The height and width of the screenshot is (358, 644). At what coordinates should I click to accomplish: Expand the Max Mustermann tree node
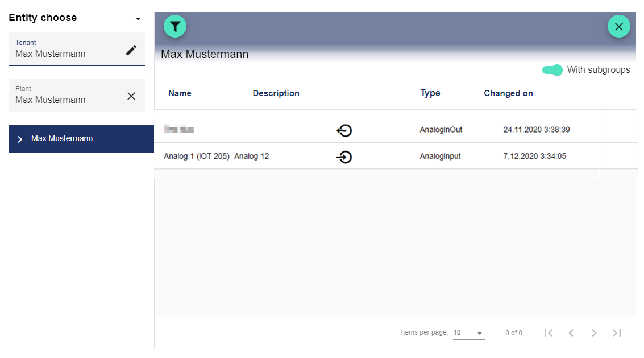click(20, 139)
